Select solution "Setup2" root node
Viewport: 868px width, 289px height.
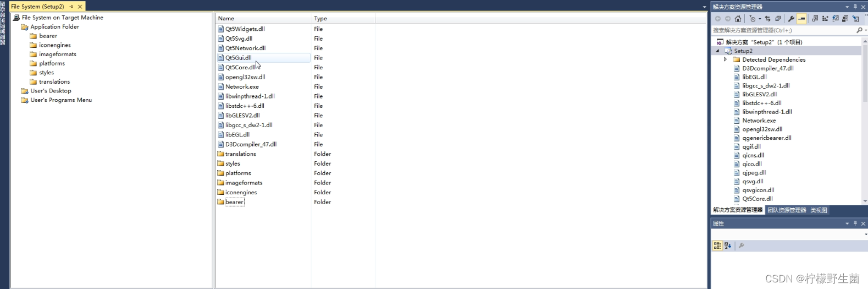(764, 42)
